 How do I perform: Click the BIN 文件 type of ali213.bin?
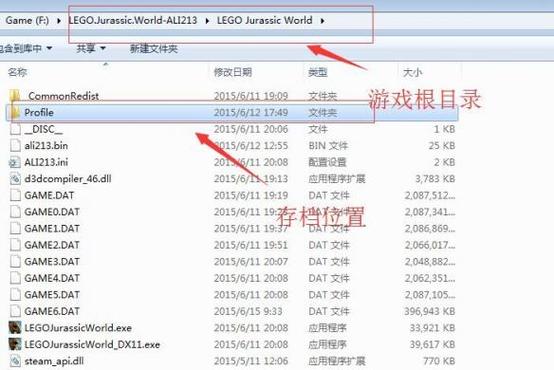click(x=328, y=146)
